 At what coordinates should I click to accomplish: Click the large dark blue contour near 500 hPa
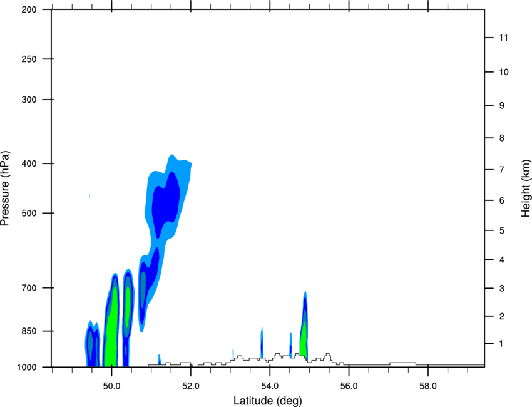(166, 203)
